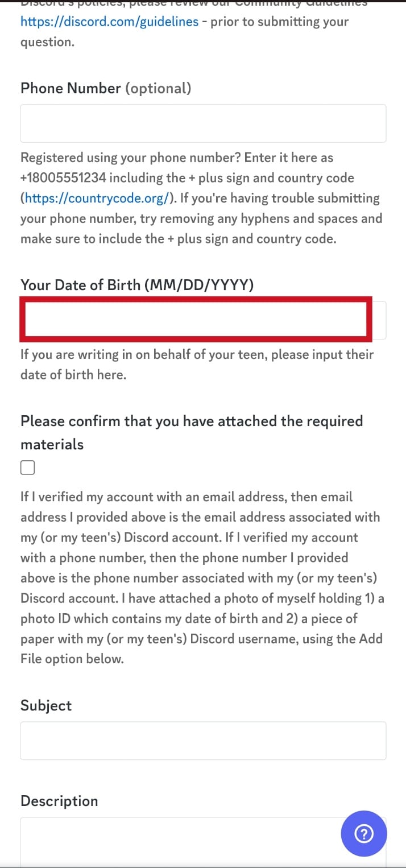Click the Phone Number field label
This screenshot has height=868, width=406.
pyautogui.click(x=71, y=88)
